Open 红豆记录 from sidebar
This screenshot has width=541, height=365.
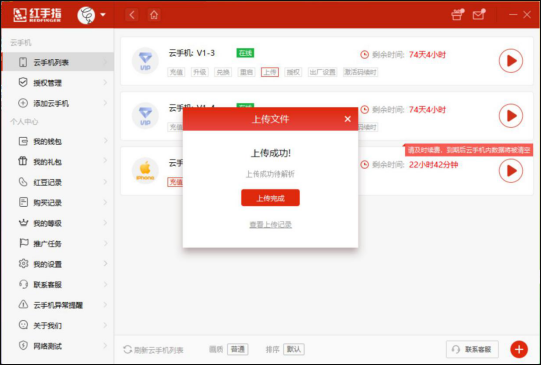pyautogui.click(x=58, y=182)
